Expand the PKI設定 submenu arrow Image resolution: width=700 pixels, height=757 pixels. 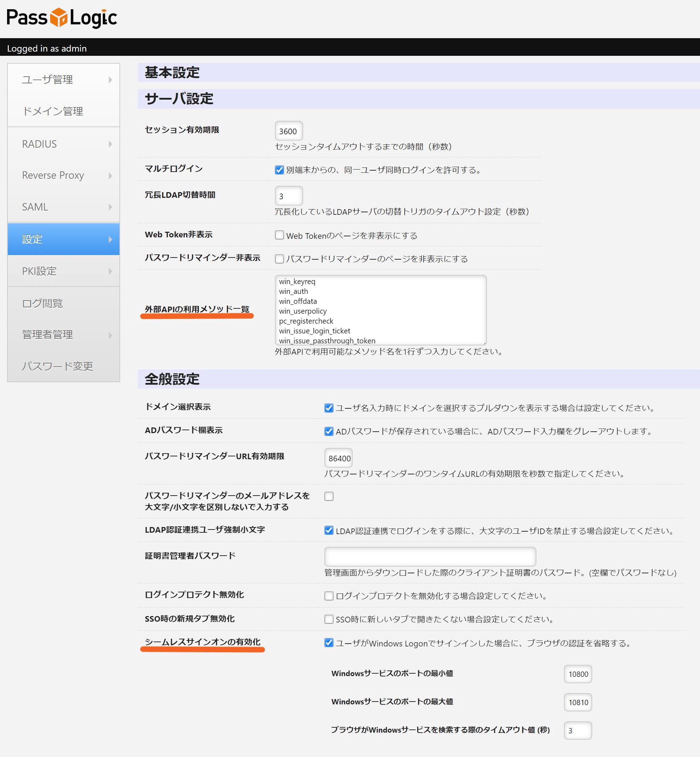110,271
